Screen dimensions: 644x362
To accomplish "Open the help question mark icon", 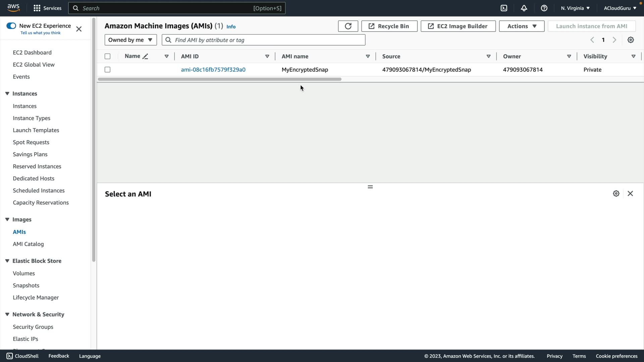I will [544, 8].
